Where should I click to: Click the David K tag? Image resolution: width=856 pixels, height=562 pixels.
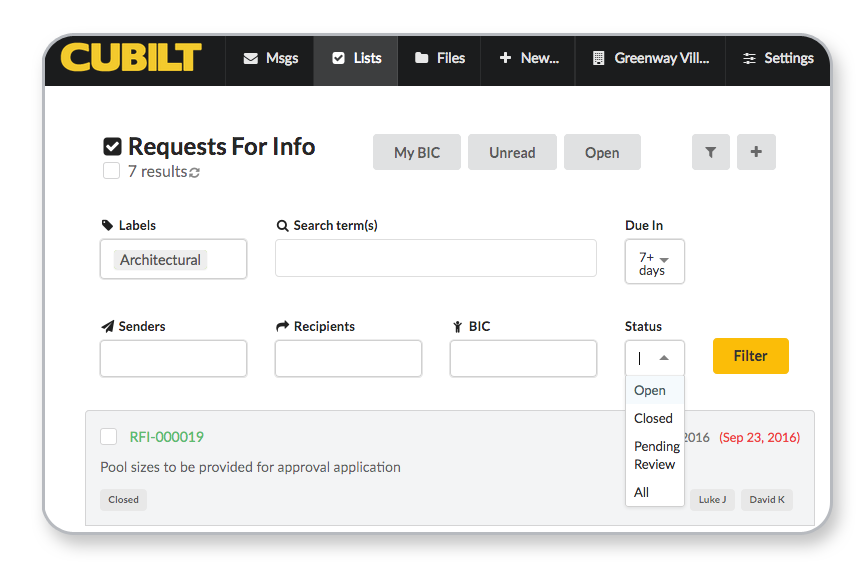click(x=766, y=500)
